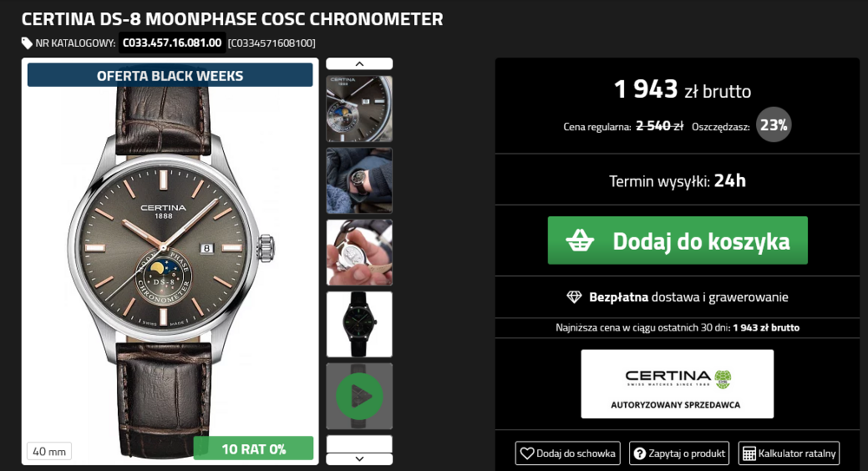Click the catalog number C033.457.16.081.00
Viewport: 868px width, 471px height.
(172, 43)
